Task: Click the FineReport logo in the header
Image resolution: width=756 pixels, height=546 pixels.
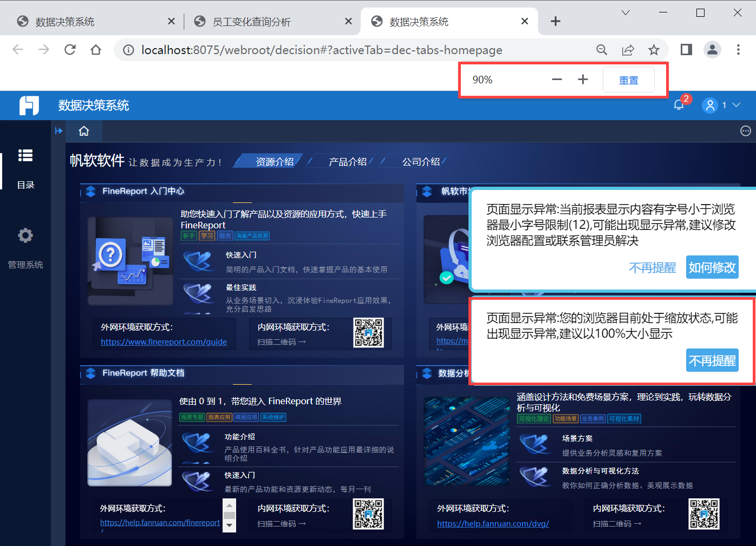Action: (x=29, y=105)
